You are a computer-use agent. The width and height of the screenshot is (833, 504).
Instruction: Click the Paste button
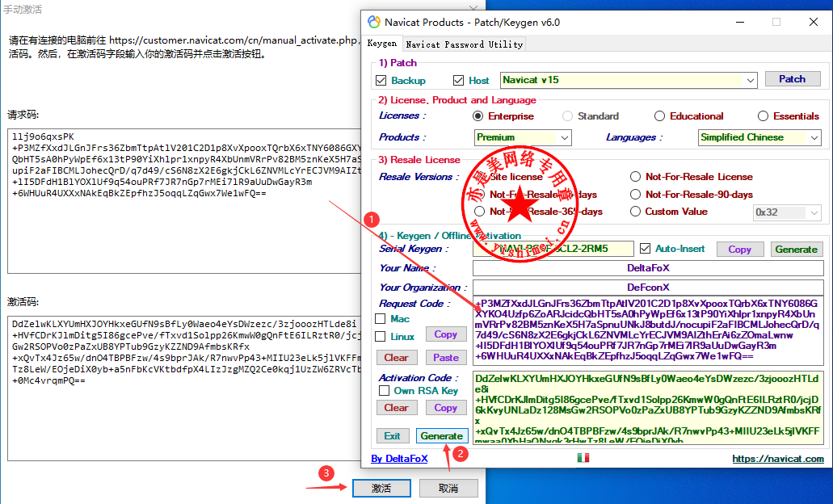pos(446,358)
